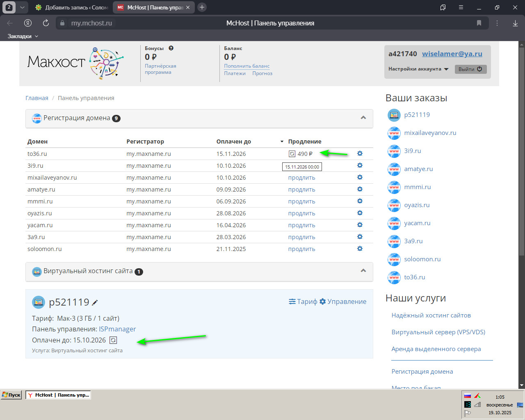Click the pencil icon to rename p521119

click(x=95, y=303)
